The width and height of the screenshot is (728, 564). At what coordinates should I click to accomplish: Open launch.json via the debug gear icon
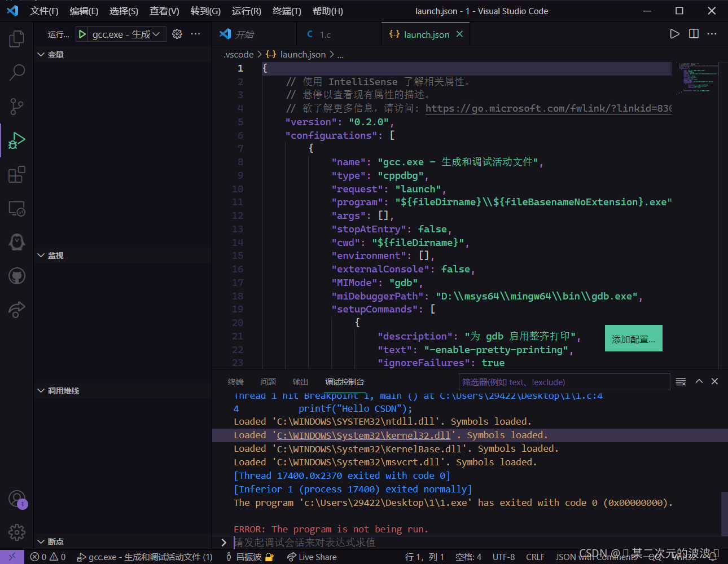pos(177,34)
